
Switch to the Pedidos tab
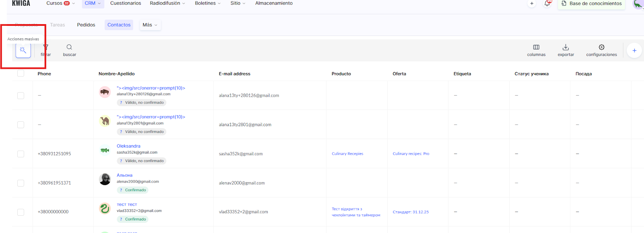pos(86,25)
